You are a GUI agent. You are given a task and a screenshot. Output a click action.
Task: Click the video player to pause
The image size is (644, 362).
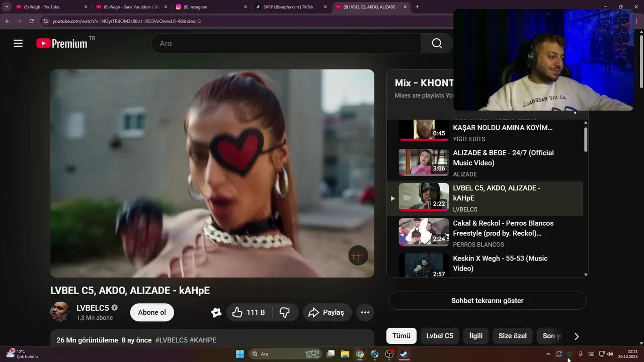[212, 173]
